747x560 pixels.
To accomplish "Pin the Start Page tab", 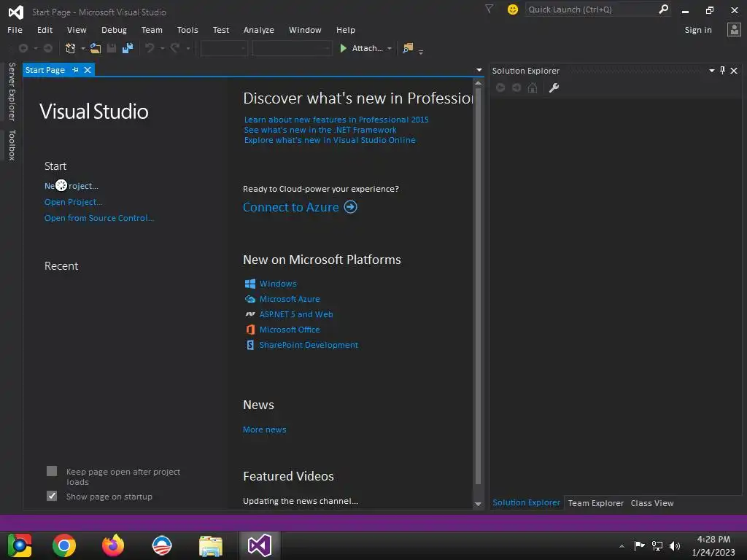I will [75, 70].
